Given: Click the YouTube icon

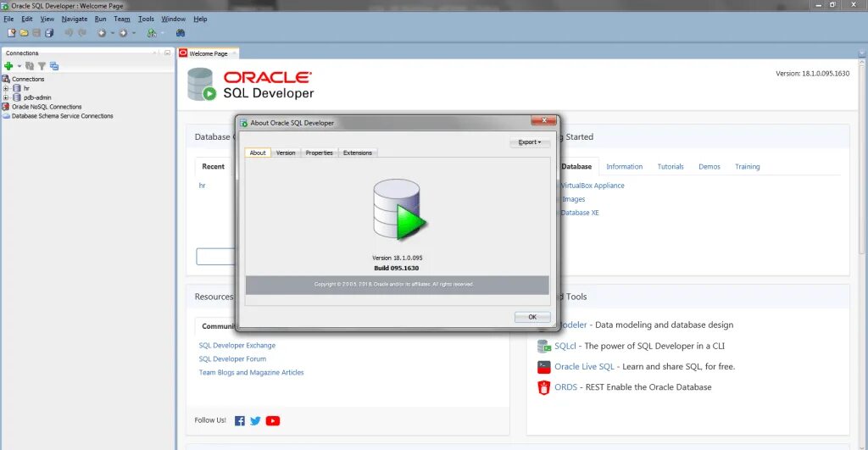Looking at the screenshot, I should 273,420.
